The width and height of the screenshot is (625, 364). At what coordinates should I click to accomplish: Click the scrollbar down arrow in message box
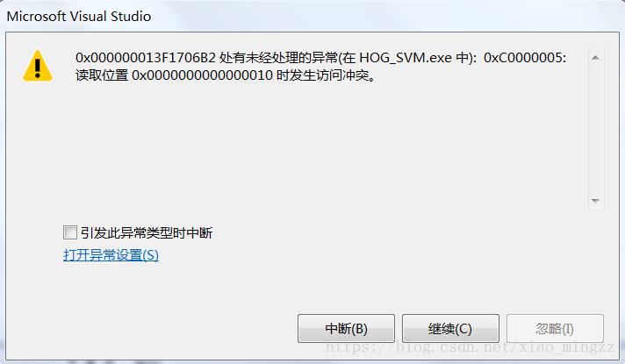(x=595, y=201)
